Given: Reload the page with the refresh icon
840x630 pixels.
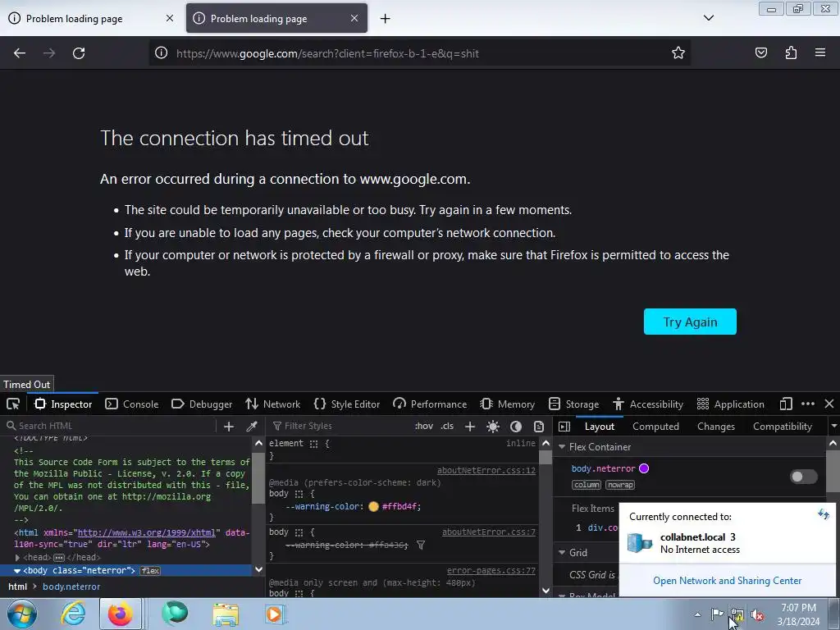Looking at the screenshot, I should 79,53.
